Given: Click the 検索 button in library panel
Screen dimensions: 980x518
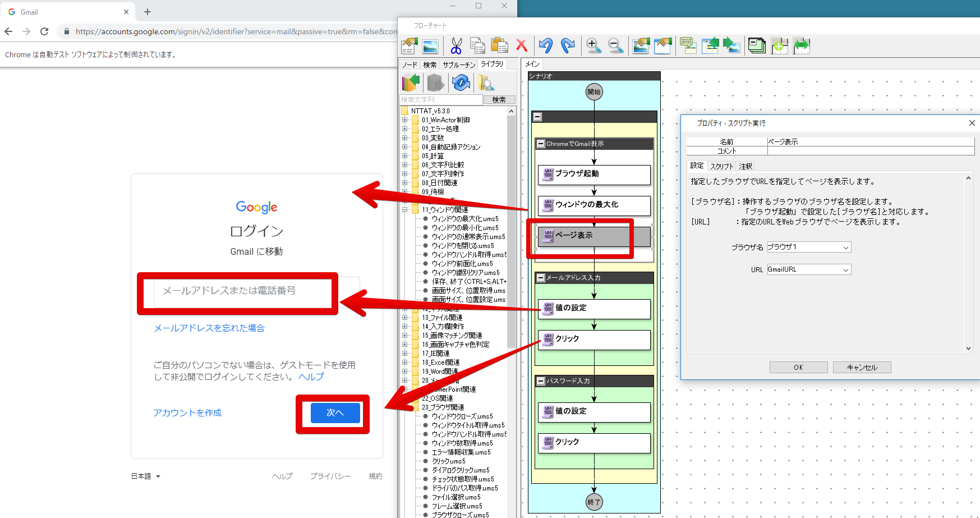Looking at the screenshot, I should click(499, 99).
